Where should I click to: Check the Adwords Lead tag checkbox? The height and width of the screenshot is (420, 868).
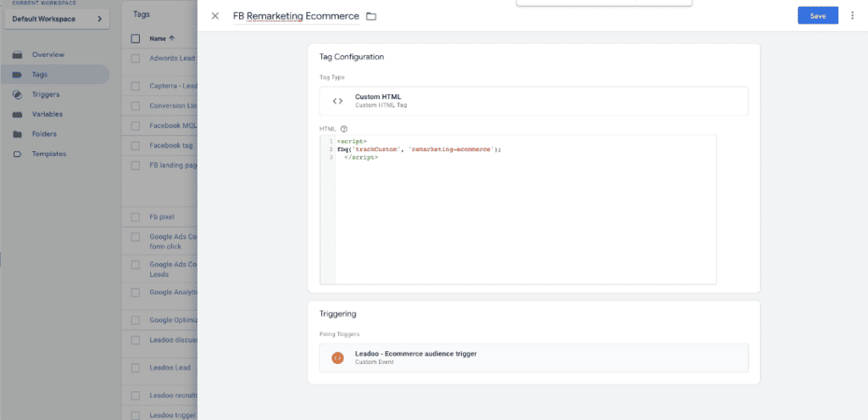[136, 58]
